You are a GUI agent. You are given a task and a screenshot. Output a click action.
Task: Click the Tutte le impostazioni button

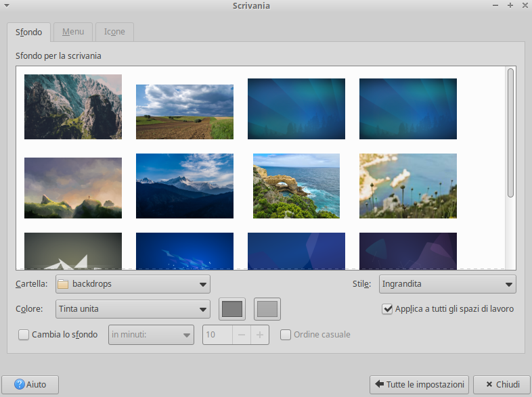(x=420, y=385)
